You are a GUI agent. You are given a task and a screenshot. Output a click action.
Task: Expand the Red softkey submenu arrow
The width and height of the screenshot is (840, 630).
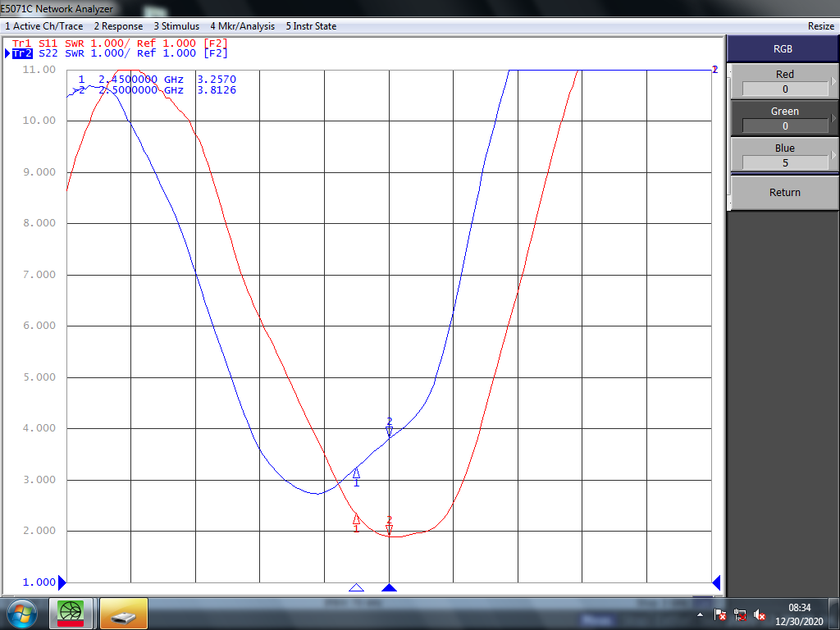coord(834,81)
